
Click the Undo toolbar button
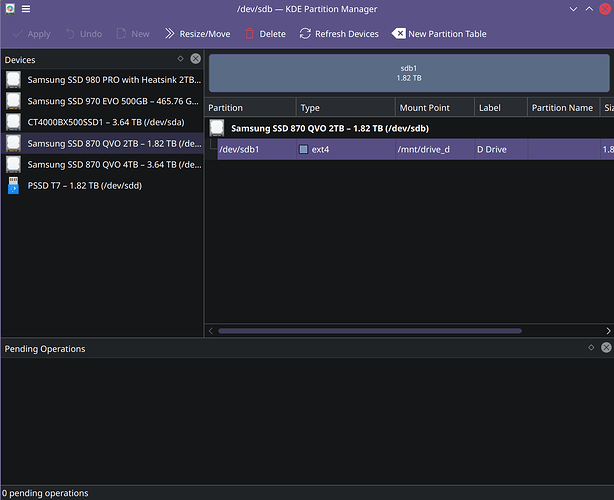83,34
